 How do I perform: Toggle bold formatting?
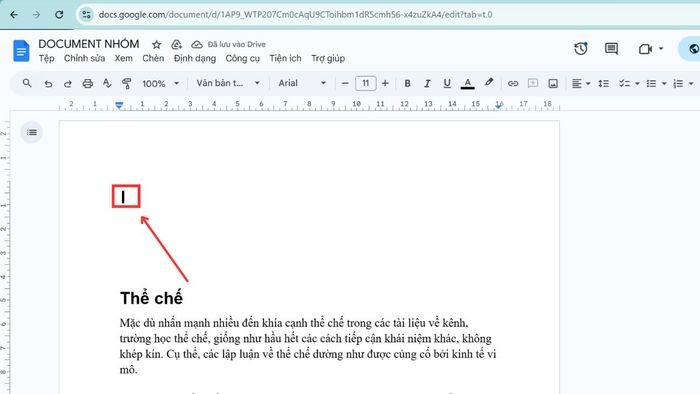407,83
